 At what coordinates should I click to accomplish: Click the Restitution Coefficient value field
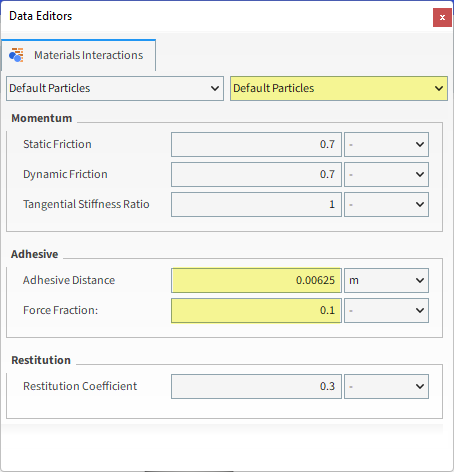pyautogui.click(x=256, y=386)
